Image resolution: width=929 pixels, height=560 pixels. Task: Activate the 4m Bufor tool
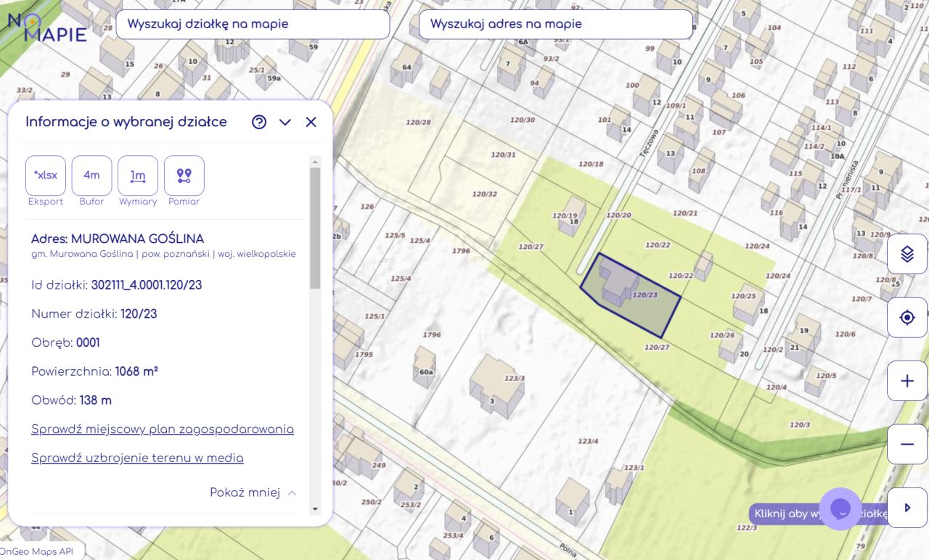click(x=91, y=176)
